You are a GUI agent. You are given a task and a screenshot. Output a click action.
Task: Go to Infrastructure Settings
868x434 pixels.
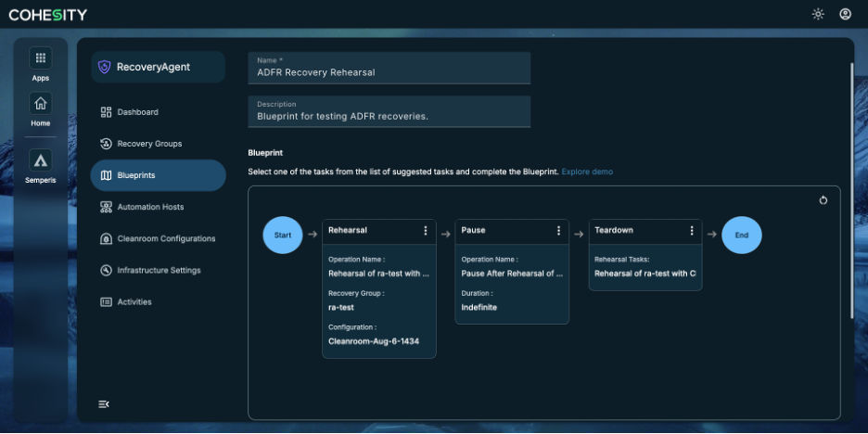(159, 270)
